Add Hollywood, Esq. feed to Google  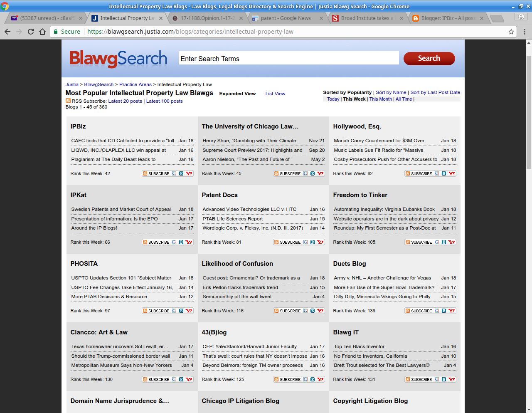(437, 173)
